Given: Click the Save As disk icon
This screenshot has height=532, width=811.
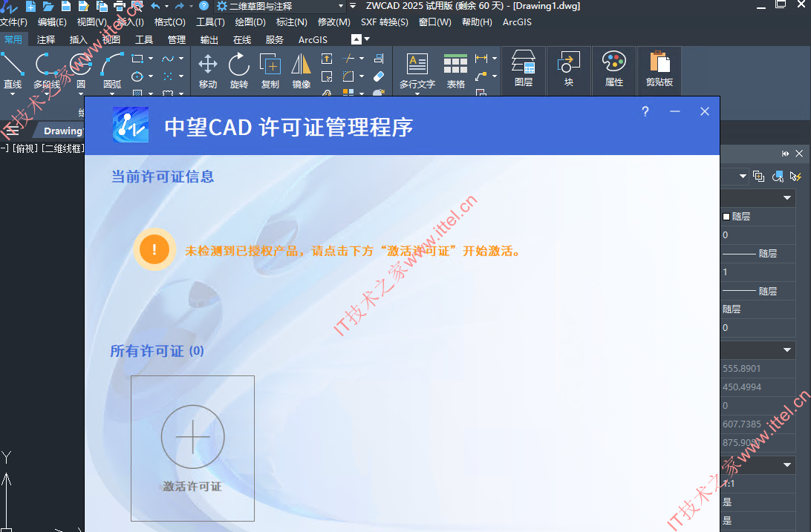Looking at the screenshot, I should [x=83, y=6].
